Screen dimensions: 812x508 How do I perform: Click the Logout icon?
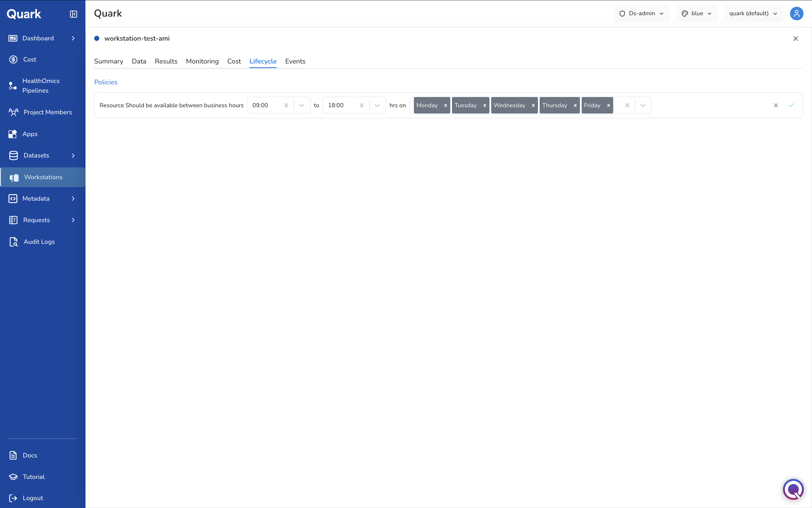pyautogui.click(x=13, y=498)
